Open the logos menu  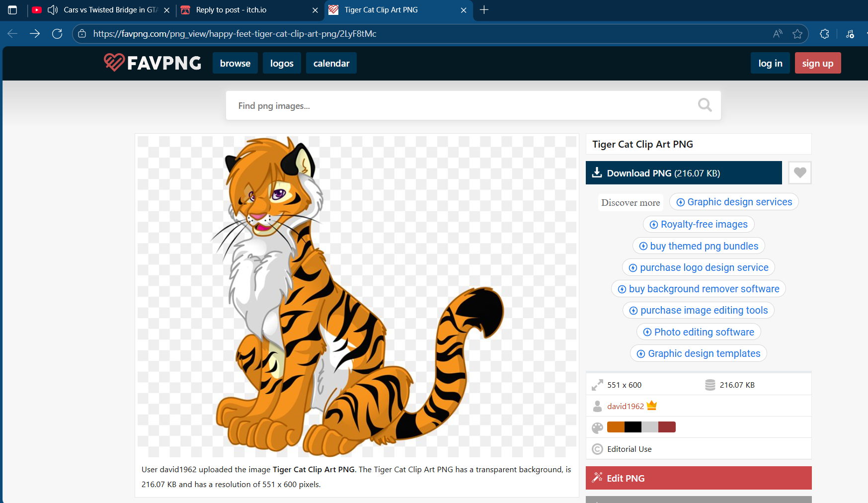coord(282,63)
